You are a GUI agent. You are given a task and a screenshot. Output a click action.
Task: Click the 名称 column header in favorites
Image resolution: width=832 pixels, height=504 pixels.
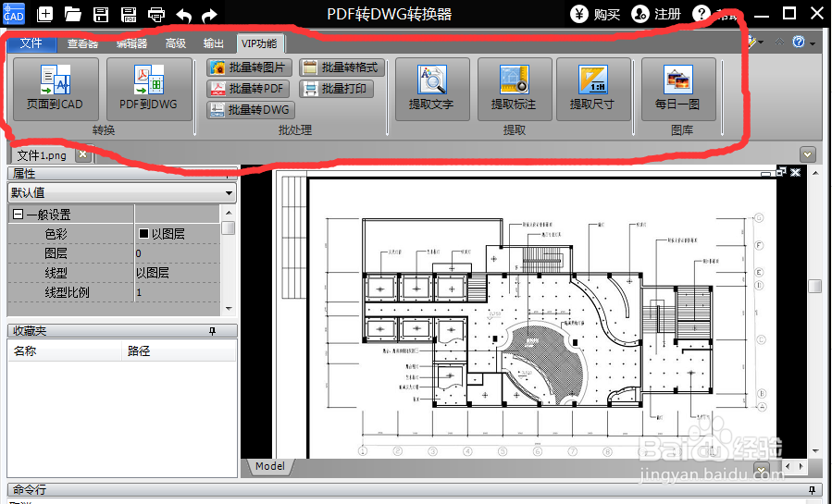(x=65, y=350)
